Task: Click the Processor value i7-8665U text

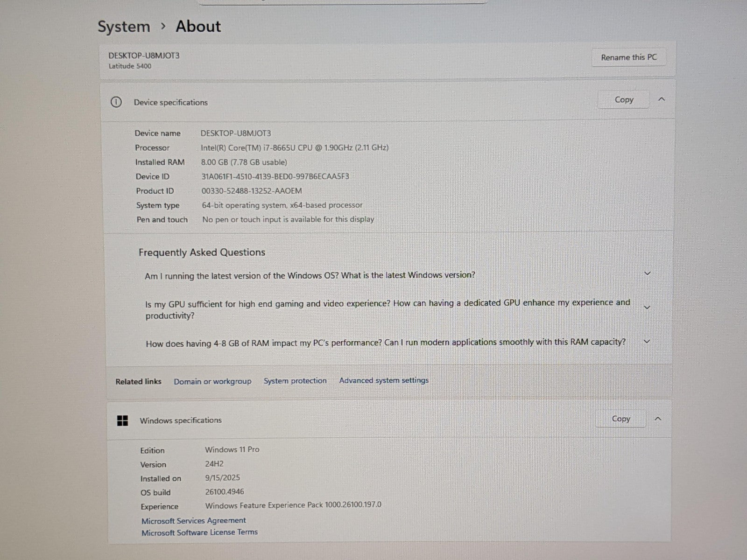Action: tap(294, 147)
